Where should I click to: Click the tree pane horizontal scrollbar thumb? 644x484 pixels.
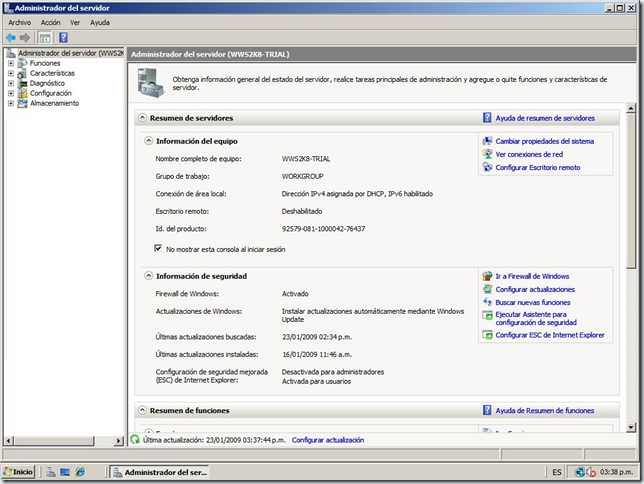pyautogui.click(x=54, y=441)
